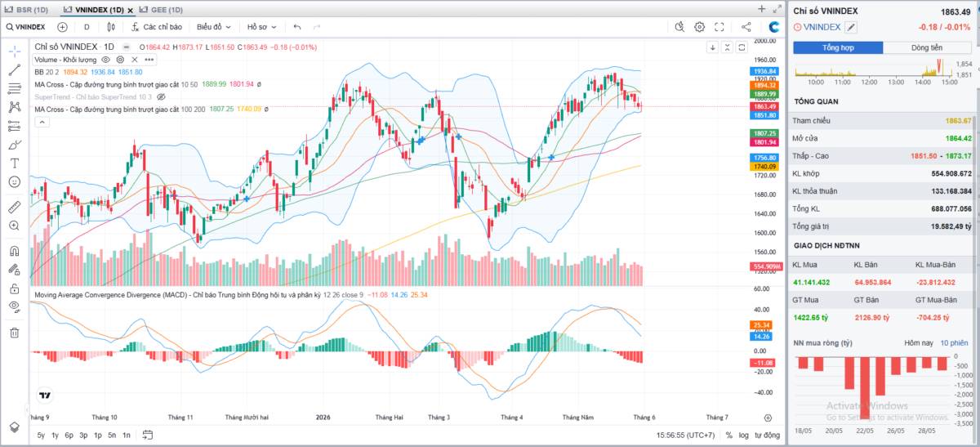Click the pencil edit icon beside VNINDEX
The image size is (980, 447).
pyautogui.click(x=851, y=27)
